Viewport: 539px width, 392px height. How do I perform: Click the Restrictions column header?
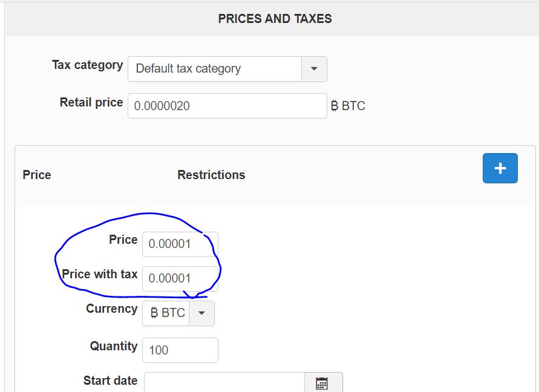coord(211,175)
